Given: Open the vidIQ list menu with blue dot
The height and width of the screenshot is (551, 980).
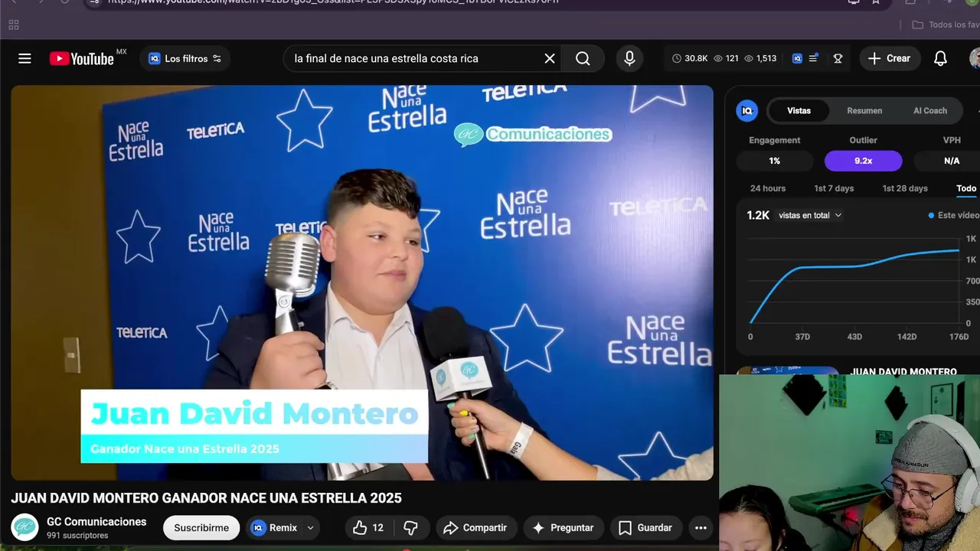Looking at the screenshot, I should pos(813,58).
